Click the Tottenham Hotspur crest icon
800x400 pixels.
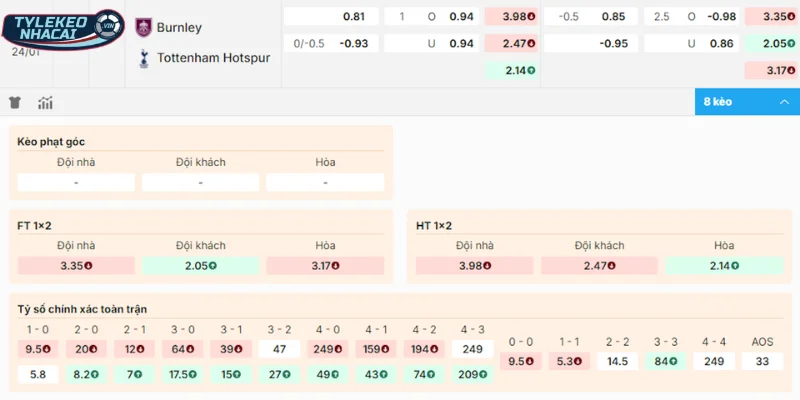143,58
